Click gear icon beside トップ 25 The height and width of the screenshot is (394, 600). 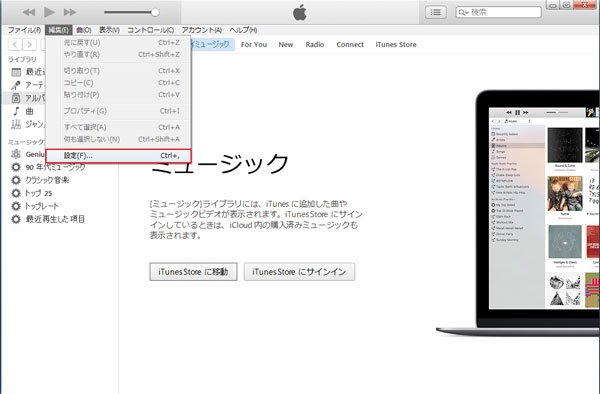16,193
